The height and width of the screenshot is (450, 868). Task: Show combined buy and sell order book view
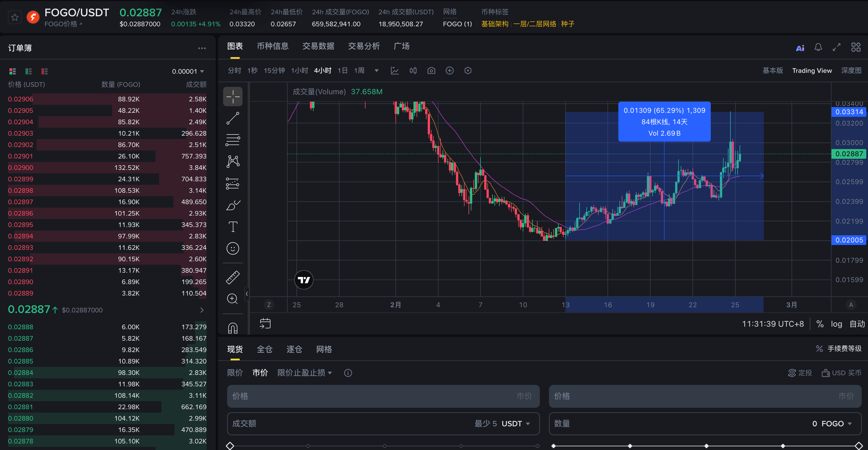13,71
